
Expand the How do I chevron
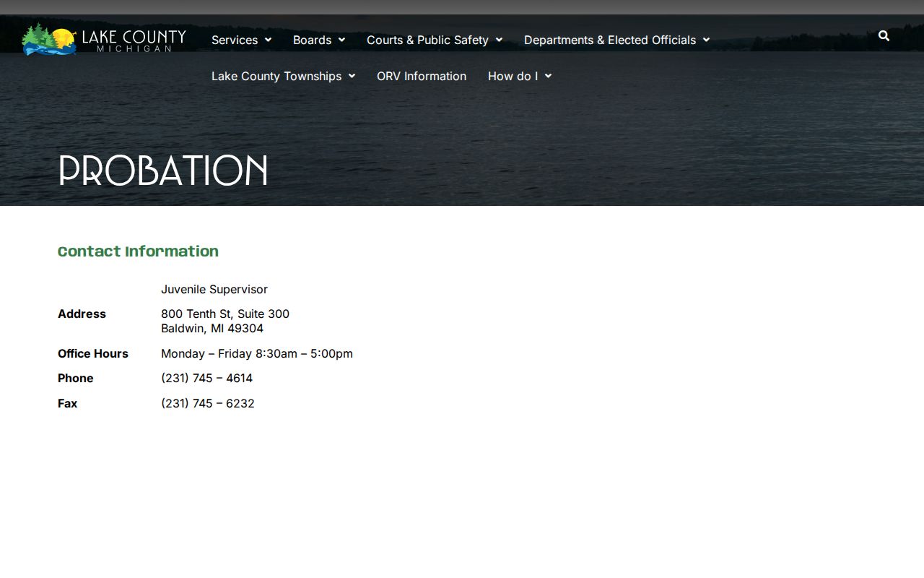point(548,76)
